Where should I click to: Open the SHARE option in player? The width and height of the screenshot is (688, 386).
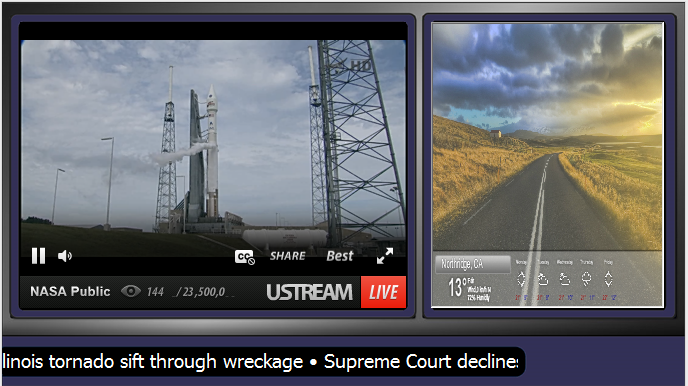pos(288,256)
